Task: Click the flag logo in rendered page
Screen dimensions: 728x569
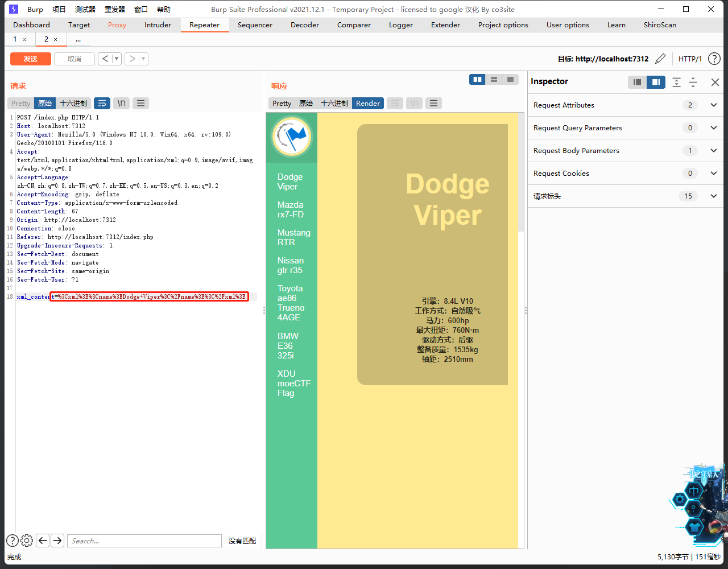Action: (x=291, y=137)
